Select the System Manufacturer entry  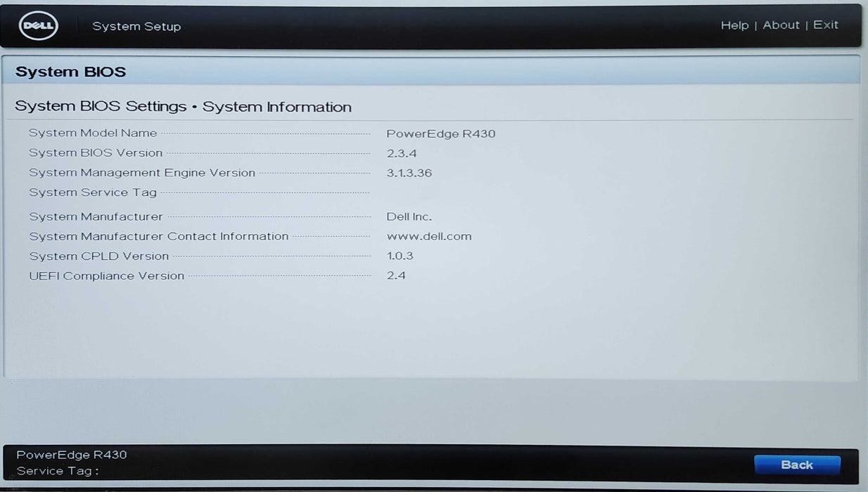(x=96, y=216)
